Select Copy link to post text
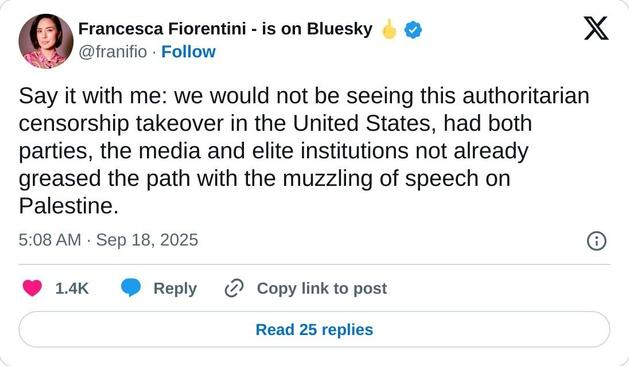 (x=322, y=288)
